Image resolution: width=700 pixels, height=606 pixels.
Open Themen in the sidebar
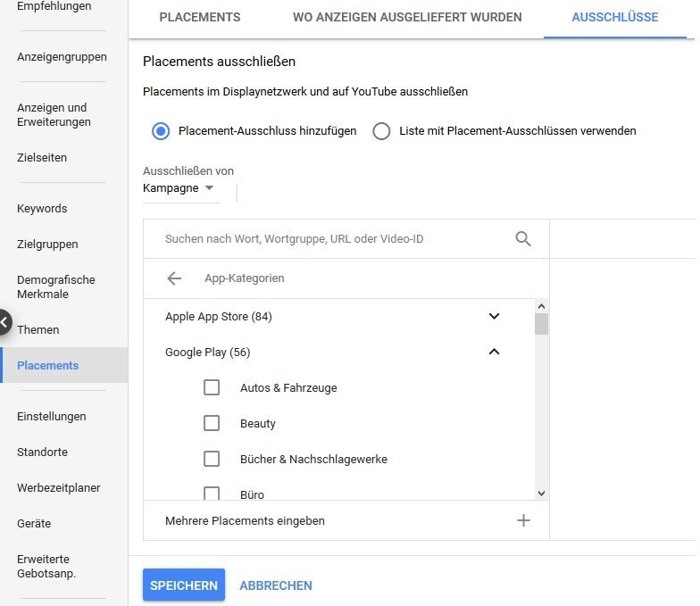[37, 330]
